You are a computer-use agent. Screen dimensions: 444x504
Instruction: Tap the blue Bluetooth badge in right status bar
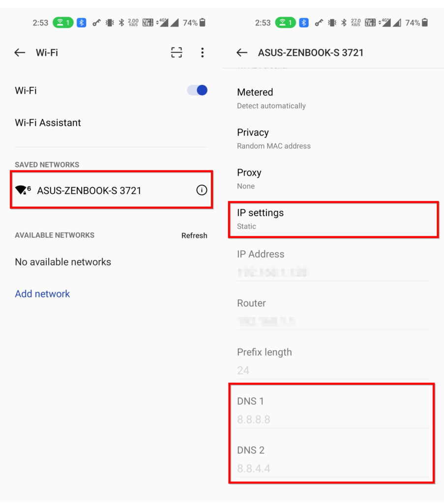[304, 23]
